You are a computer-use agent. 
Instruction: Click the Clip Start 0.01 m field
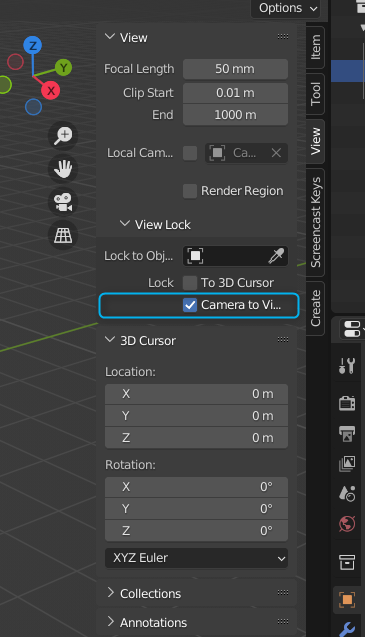(x=235, y=93)
